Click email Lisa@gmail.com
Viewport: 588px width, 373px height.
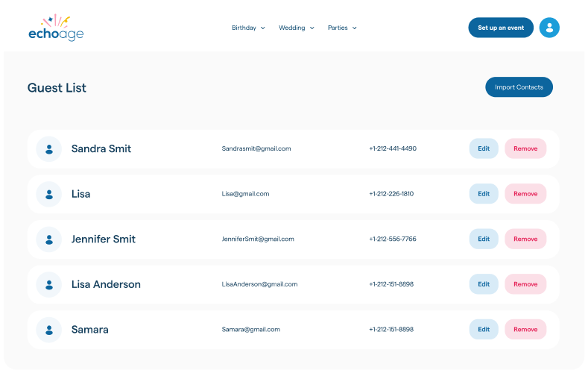(x=245, y=194)
